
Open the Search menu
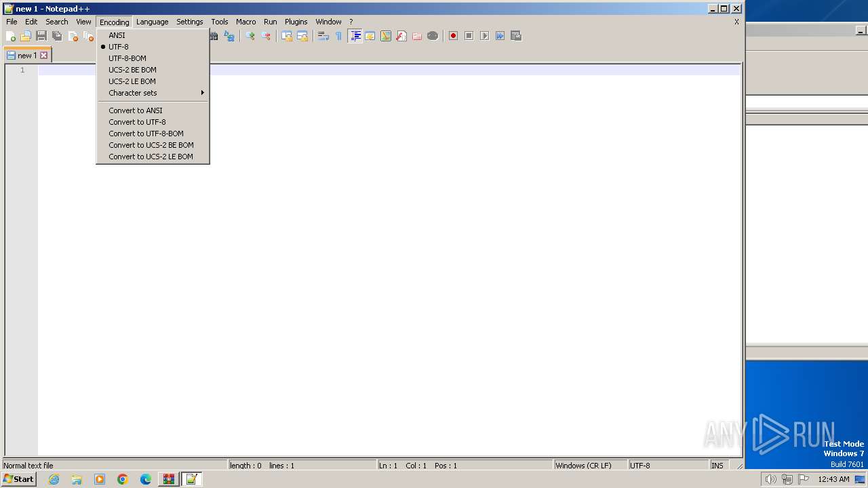point(57,22)
